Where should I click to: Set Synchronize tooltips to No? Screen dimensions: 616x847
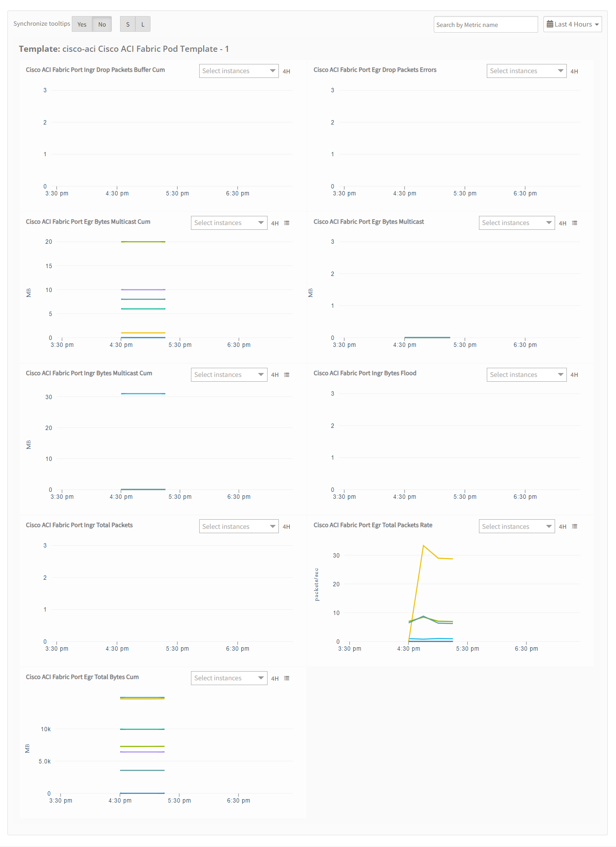(102, 24)
